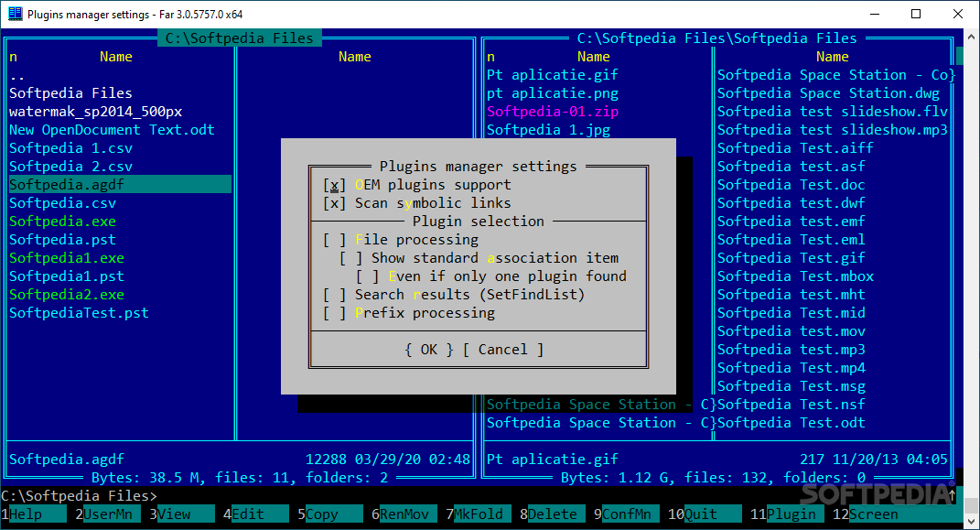This screenshot has width=980, height=530.
Task: Toggle Scan symbolic links checkbox
Action: point(334,203)
